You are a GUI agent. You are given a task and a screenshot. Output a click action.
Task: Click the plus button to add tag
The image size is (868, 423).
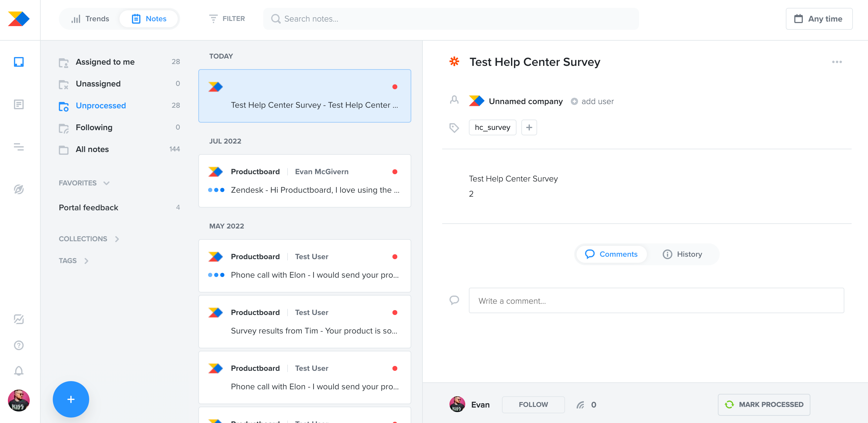click(x=529, y=127)
